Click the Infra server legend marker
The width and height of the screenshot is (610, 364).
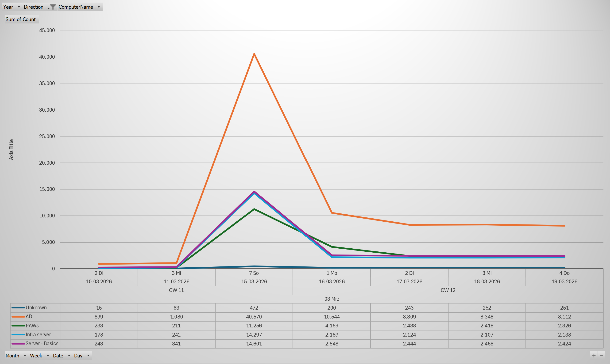pyautogui.click(x=18, y=335)
